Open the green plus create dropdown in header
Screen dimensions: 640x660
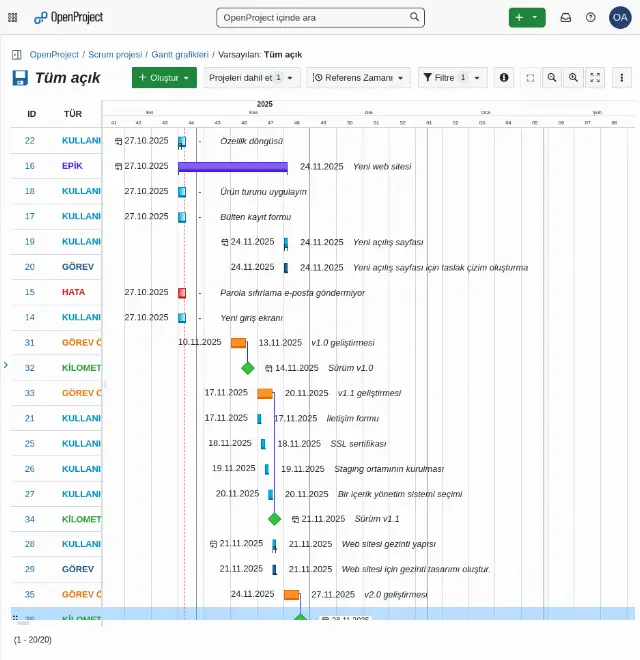point(527,17)
